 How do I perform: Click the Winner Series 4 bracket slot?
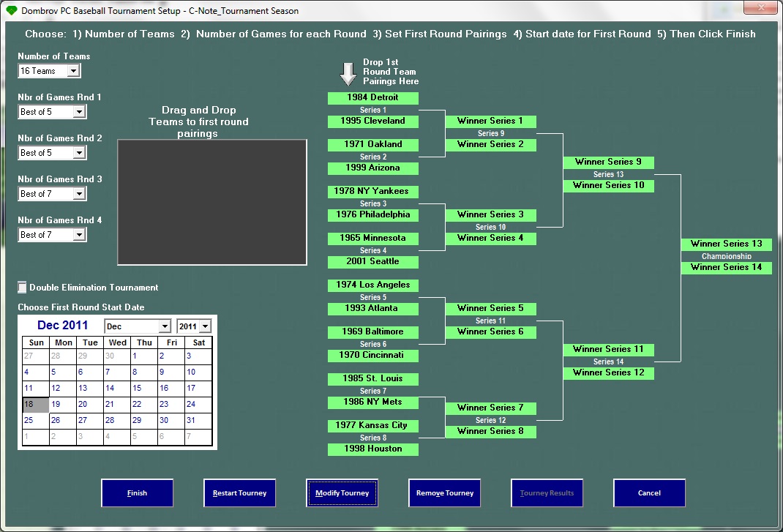coord(490,239)
